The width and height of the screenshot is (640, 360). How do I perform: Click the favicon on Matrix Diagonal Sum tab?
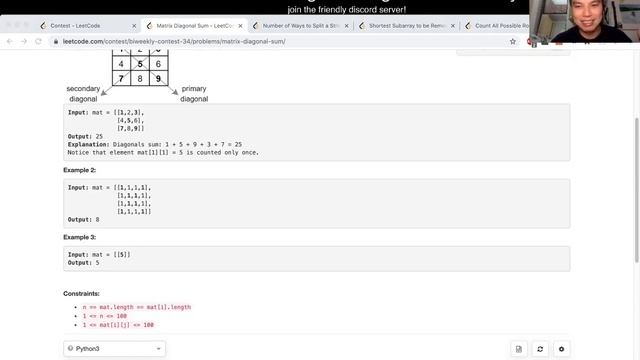pos(149,26)
